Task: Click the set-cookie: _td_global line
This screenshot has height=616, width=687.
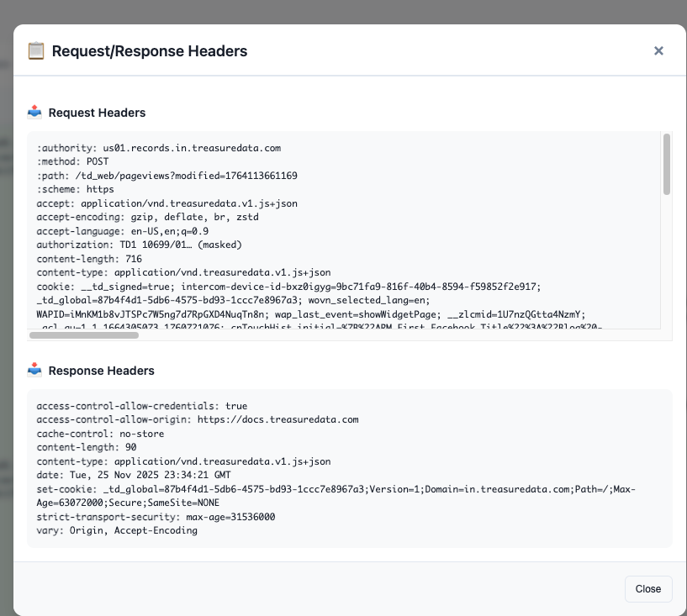Action: pos(336,489)
